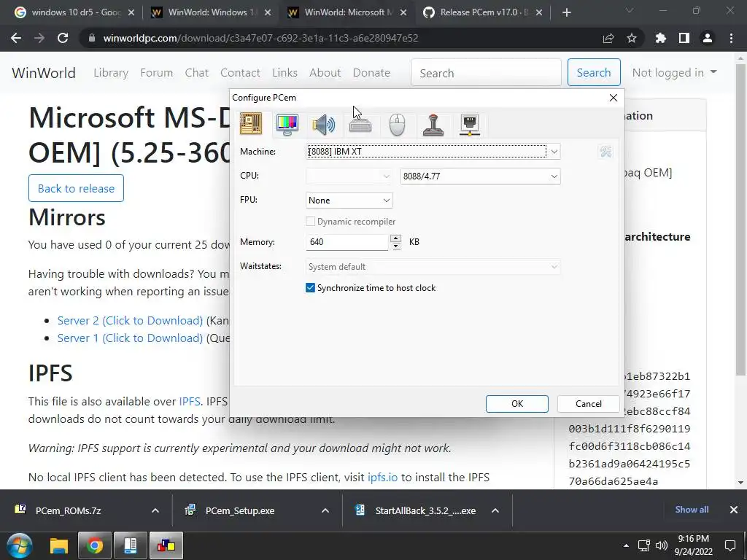Switch to windows 10 dr5 Google tab
Screen dimensions: 747x560
[x=75, y=12]
